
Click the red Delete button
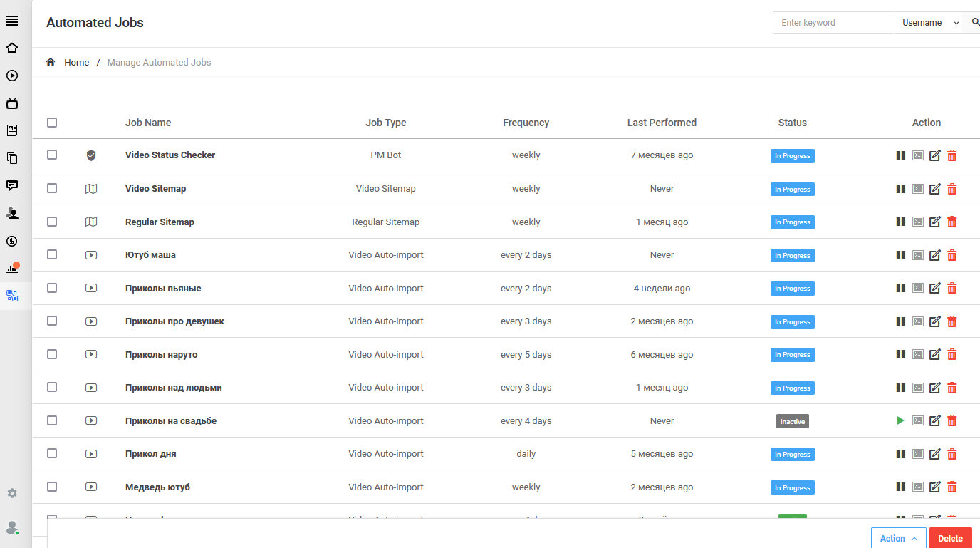click(950, 539)
